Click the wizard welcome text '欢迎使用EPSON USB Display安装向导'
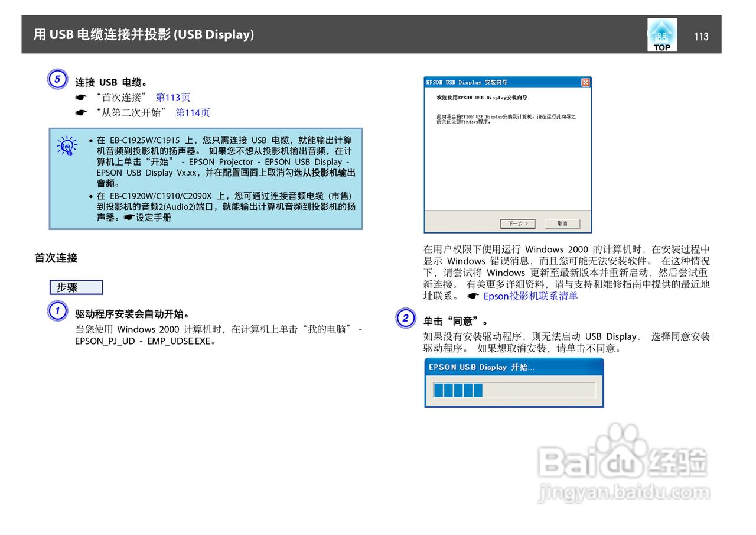 point(482,97)
